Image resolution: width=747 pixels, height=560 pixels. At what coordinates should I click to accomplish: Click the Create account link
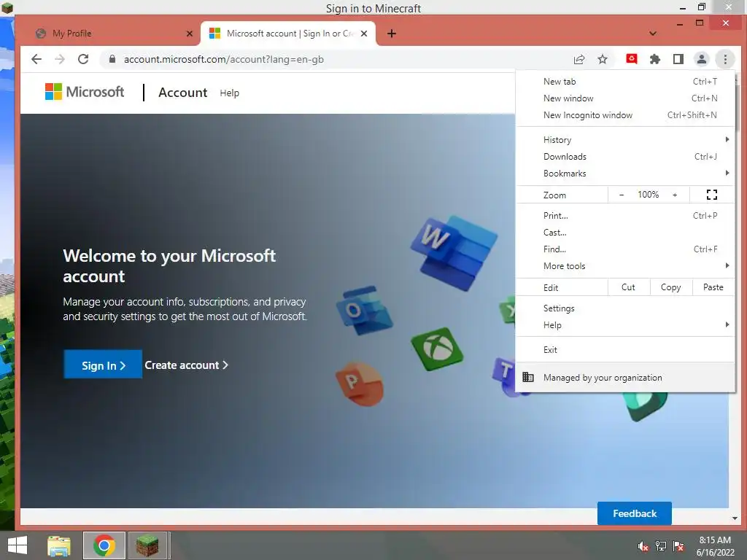click(186, 365)
